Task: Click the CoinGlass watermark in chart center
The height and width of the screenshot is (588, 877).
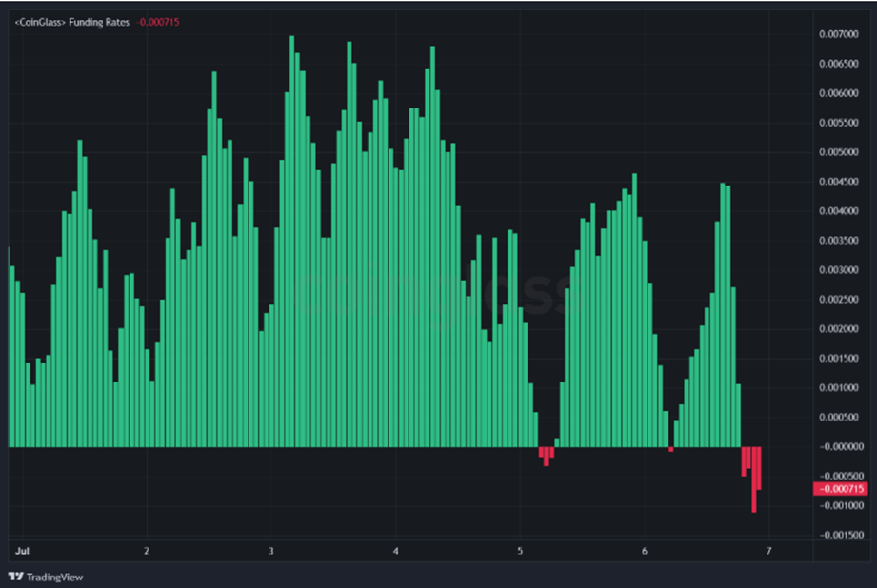Action: coord(438,295)
